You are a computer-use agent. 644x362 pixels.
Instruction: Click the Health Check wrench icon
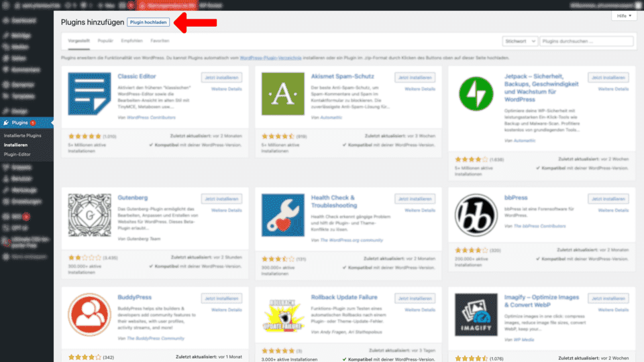click(282, 215)
